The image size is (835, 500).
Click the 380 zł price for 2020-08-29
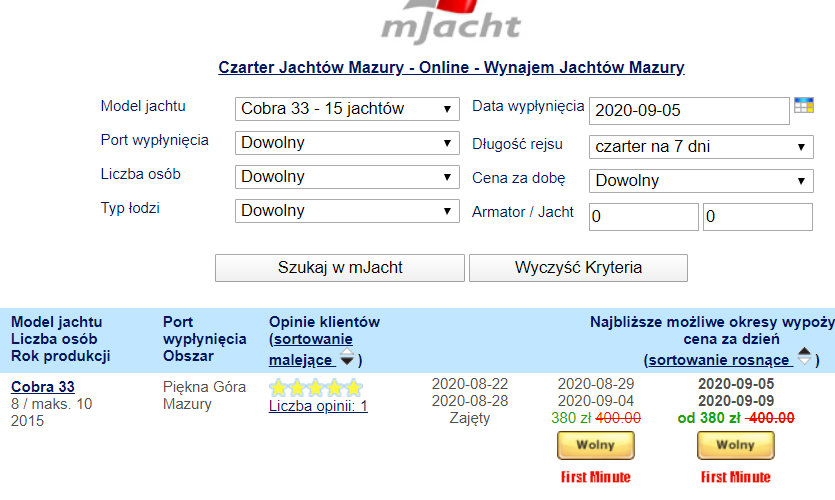click(x=571, y=418)
